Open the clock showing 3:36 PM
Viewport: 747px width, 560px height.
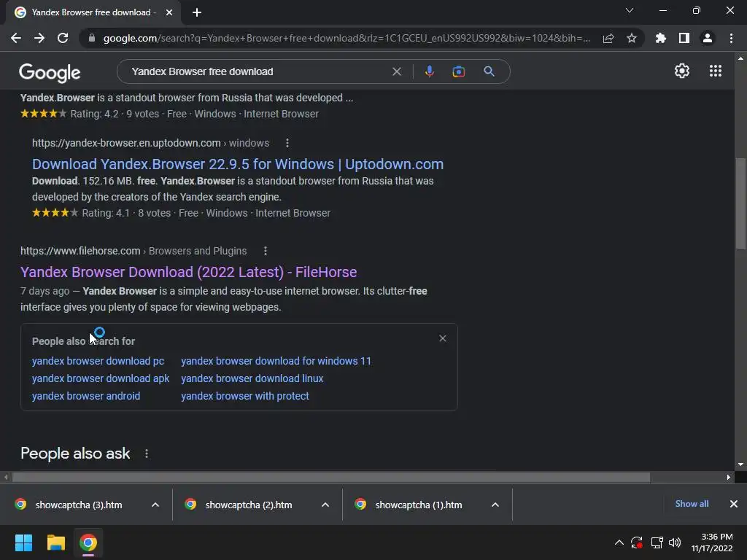pyautogui.click(x=712, y=542)
